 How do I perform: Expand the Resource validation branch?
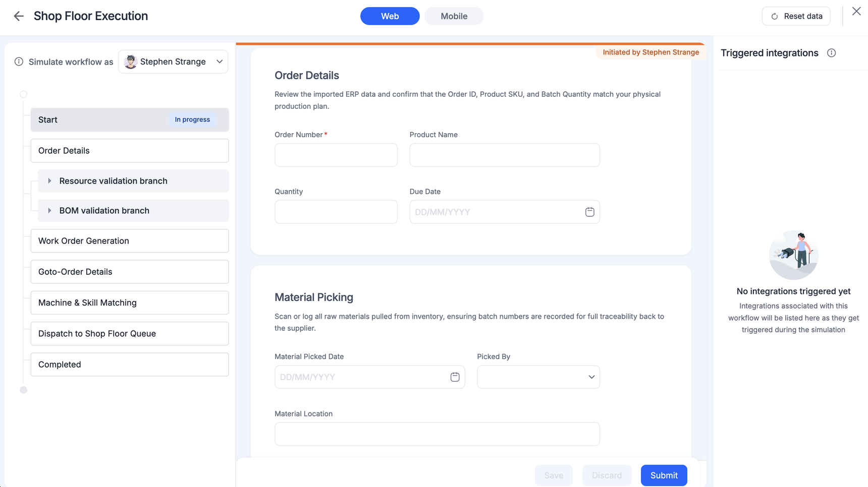[x=49, y=181]
